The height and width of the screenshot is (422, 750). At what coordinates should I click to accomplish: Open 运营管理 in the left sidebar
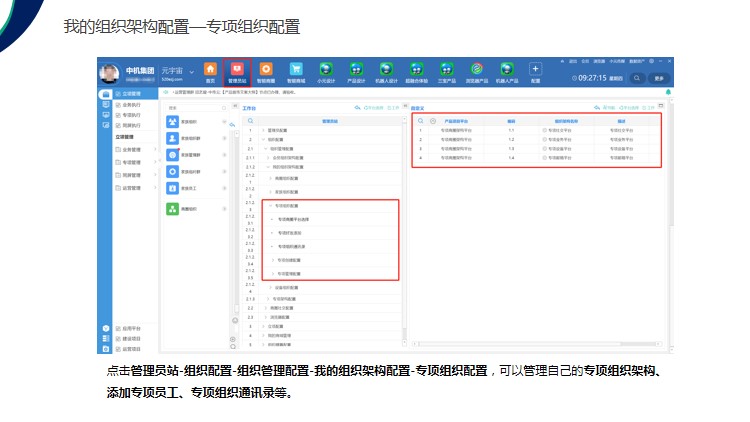[129, 188]
